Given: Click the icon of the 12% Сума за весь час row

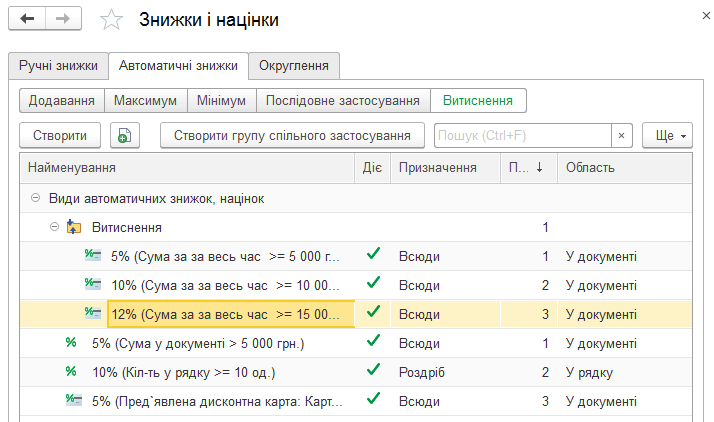Looking at the screenshot, I should coord(93,313).
